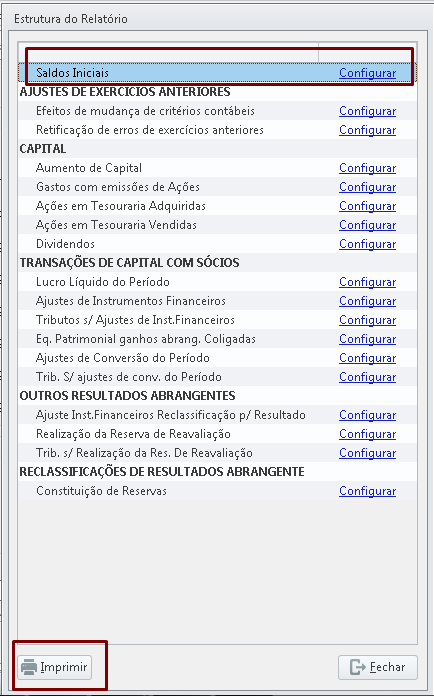434x696 pixels.
Task: Open Configurar for Retificação de erros
Action: tap(367, 130)
